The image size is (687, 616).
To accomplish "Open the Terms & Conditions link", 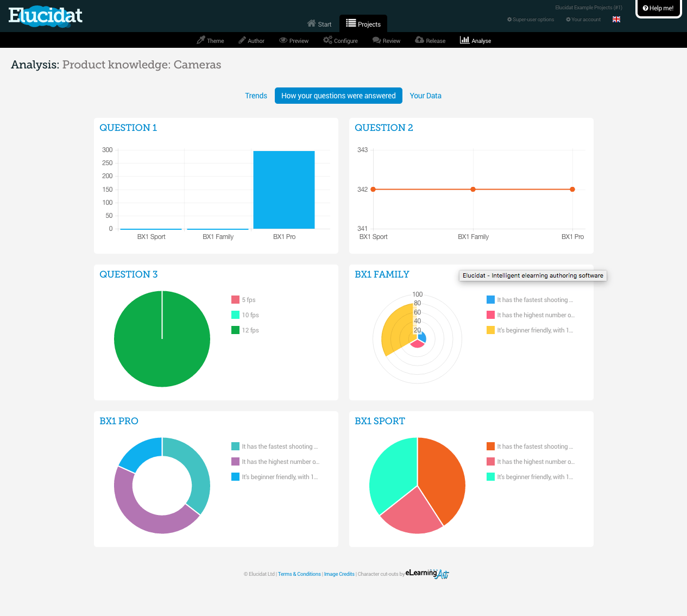I will point(299,574).
